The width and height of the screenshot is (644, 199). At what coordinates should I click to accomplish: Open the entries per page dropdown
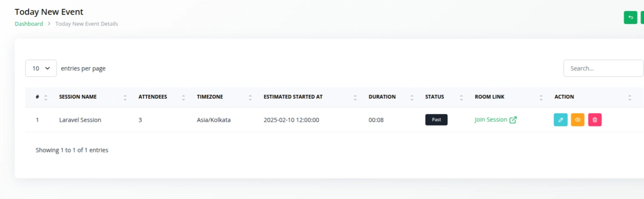pos(41,68)
